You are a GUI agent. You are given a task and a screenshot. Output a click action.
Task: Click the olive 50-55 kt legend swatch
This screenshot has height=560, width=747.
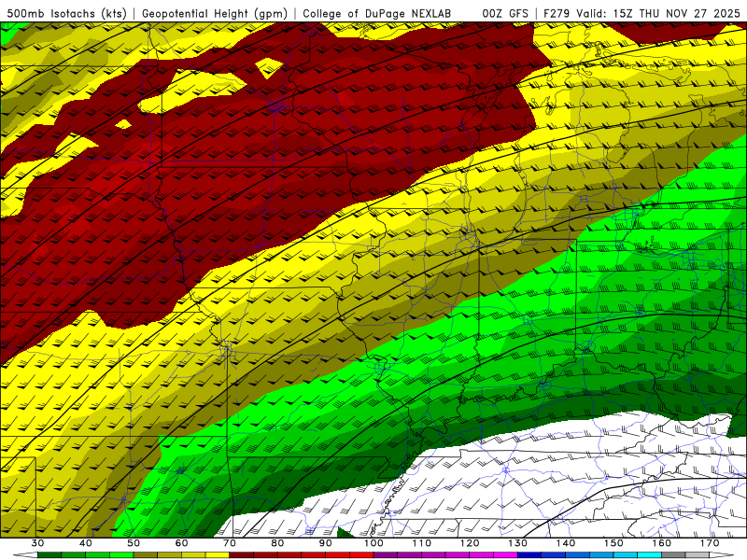point(146,555)
